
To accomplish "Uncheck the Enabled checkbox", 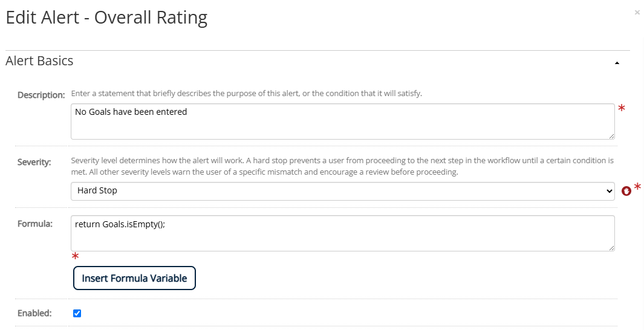I will [x=77, y=313].
